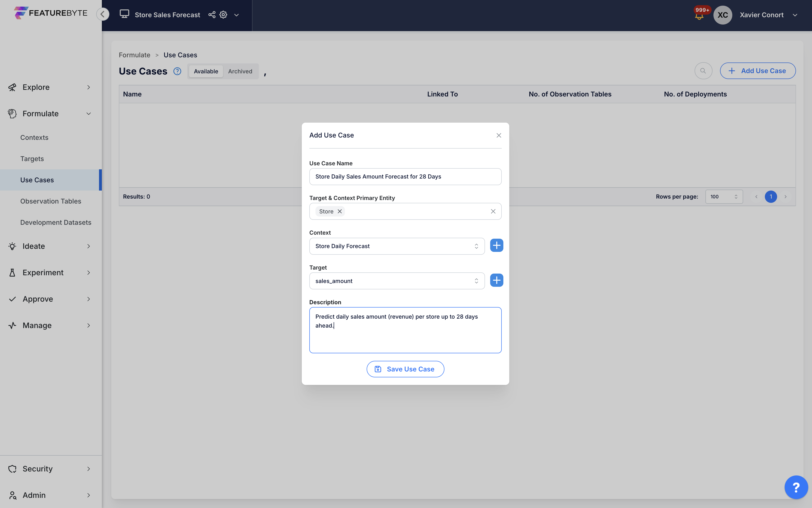Screen dimensions: 812x508
Task: Select Observation Tables in the sidebar
Action: tap(51, 201)
